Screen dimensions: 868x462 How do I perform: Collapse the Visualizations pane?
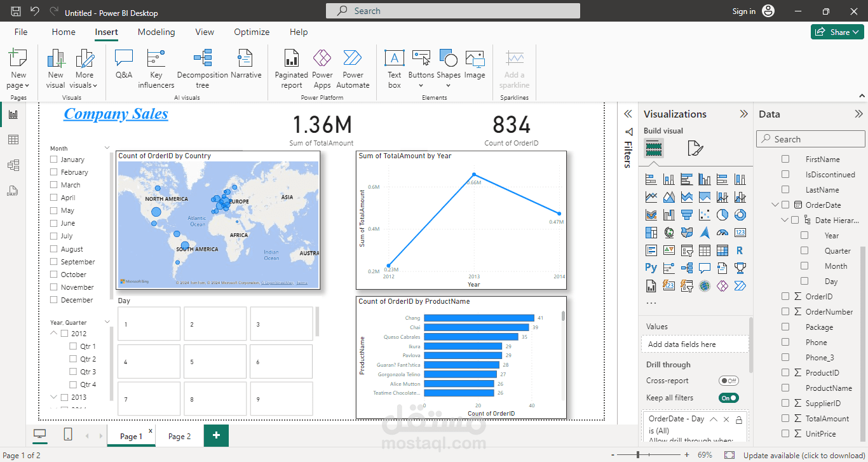pos(743,114)
